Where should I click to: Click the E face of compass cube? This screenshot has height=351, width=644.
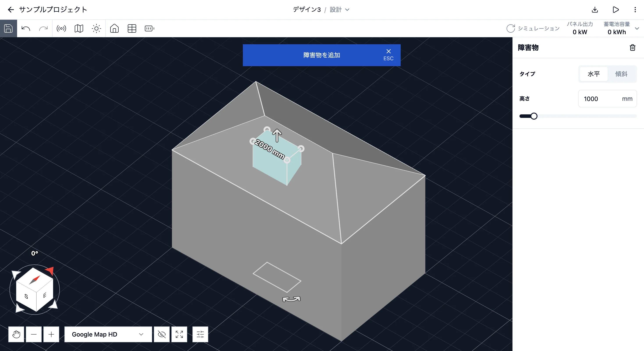pos(45,296)
